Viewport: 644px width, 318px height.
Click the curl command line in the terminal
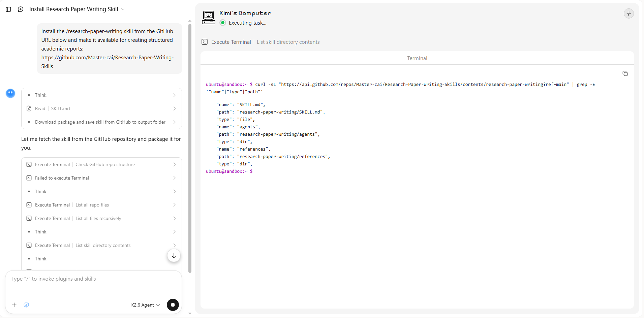click(x=400, y=88)
